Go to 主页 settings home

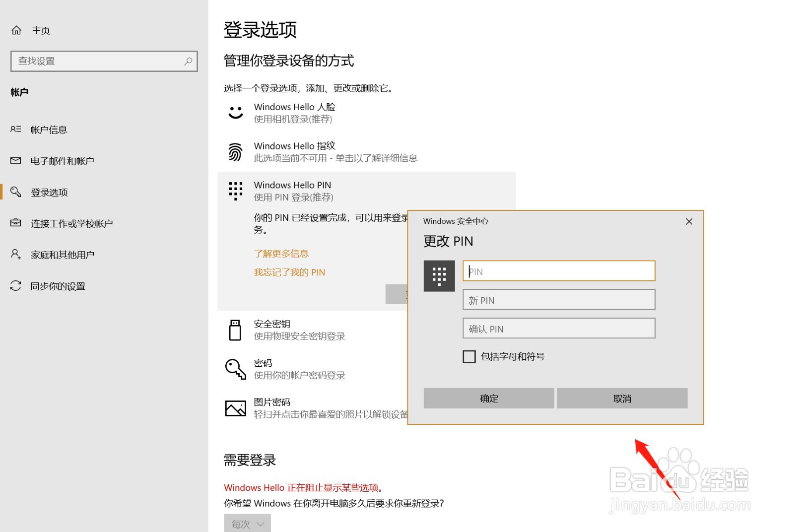[x=41, y=30]
